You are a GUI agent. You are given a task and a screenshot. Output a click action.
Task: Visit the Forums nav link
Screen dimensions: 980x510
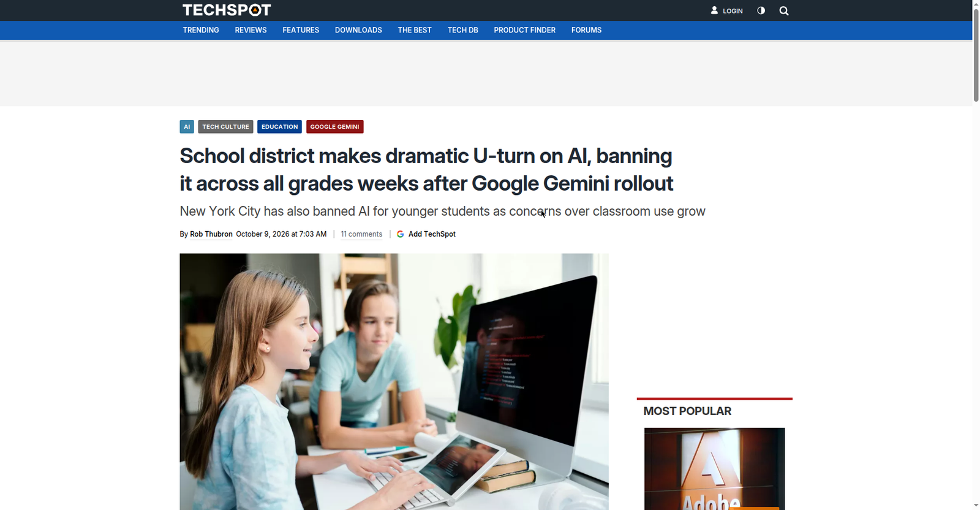pyautogui.click(x=586, y=30)
